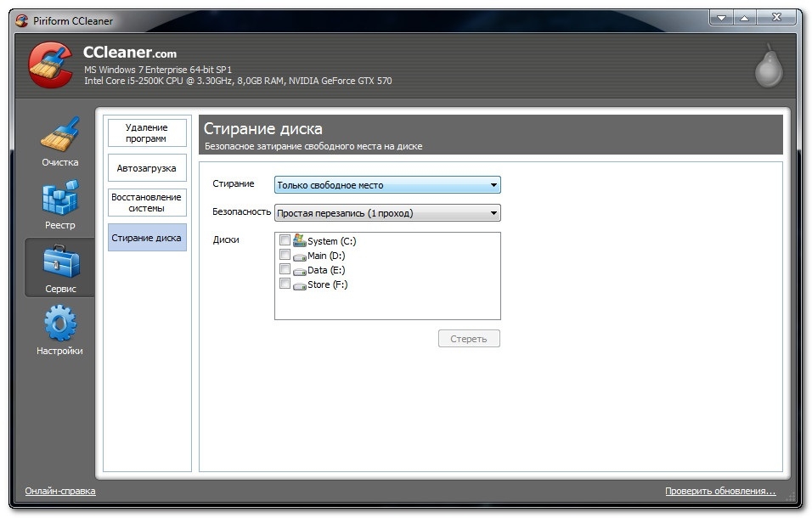Click the System (C:) drive icon
The image size is (812, 518).
[x=299, y=241]
